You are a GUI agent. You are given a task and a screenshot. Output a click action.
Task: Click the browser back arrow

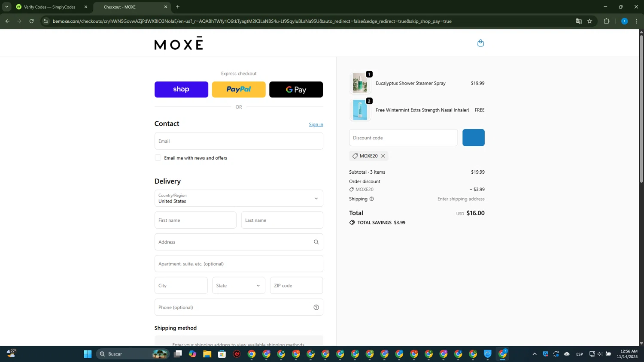click(x=7, y=21)
